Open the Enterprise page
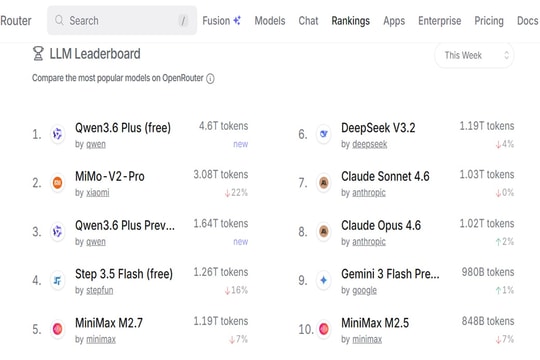The image size is (540, 360). (439, 21)
